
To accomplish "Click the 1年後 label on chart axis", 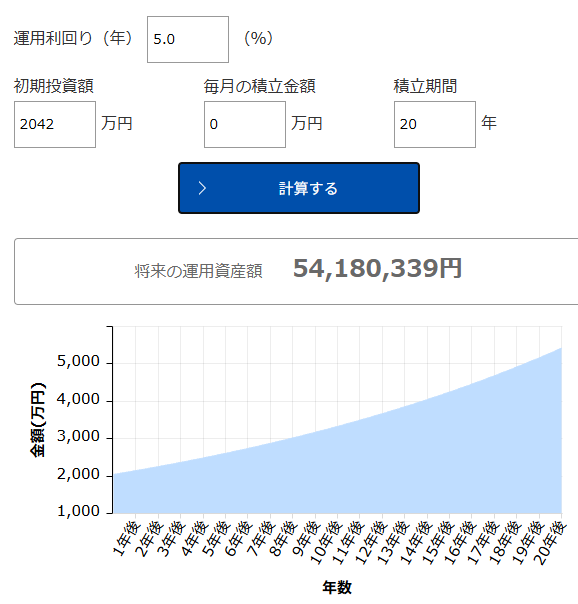I will [127, 538].
